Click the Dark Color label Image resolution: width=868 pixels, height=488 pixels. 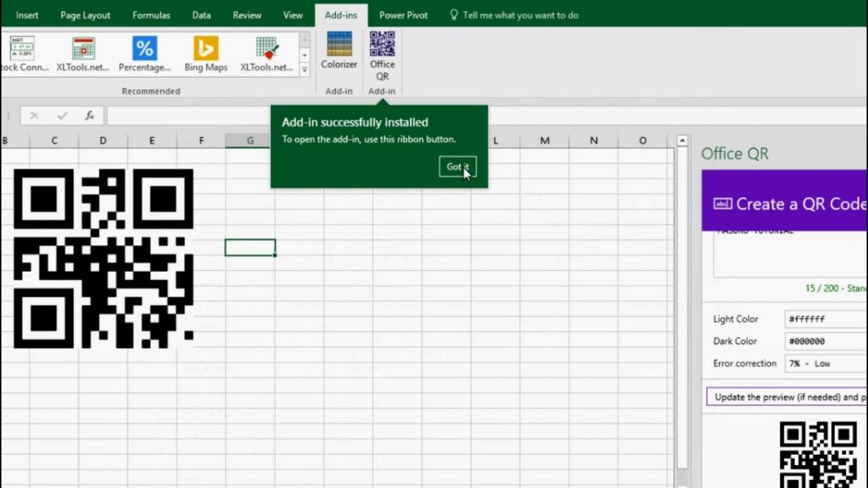coord(735,341)
